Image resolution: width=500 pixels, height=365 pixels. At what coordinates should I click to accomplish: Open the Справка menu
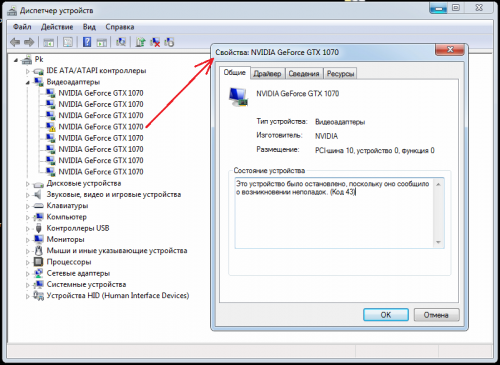coord(120,27)
